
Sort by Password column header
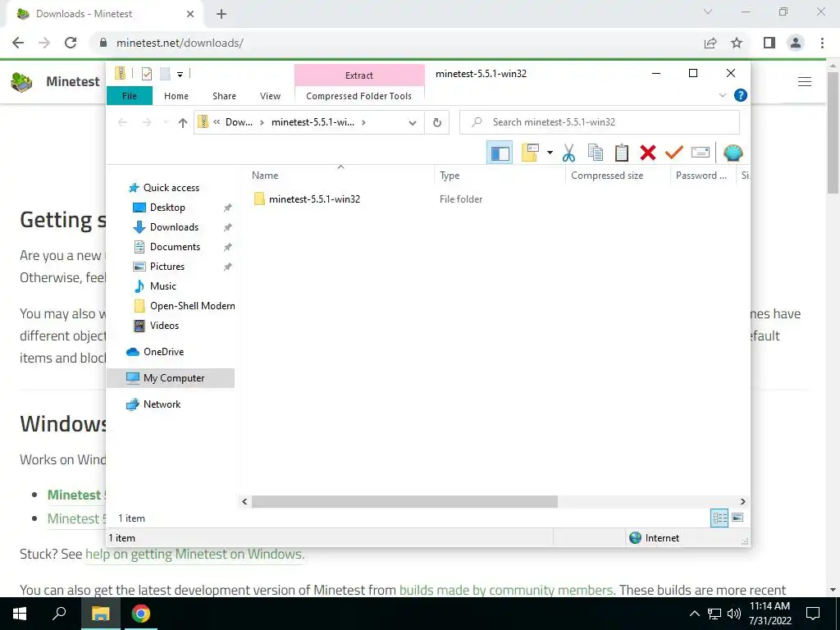(703, 176)
